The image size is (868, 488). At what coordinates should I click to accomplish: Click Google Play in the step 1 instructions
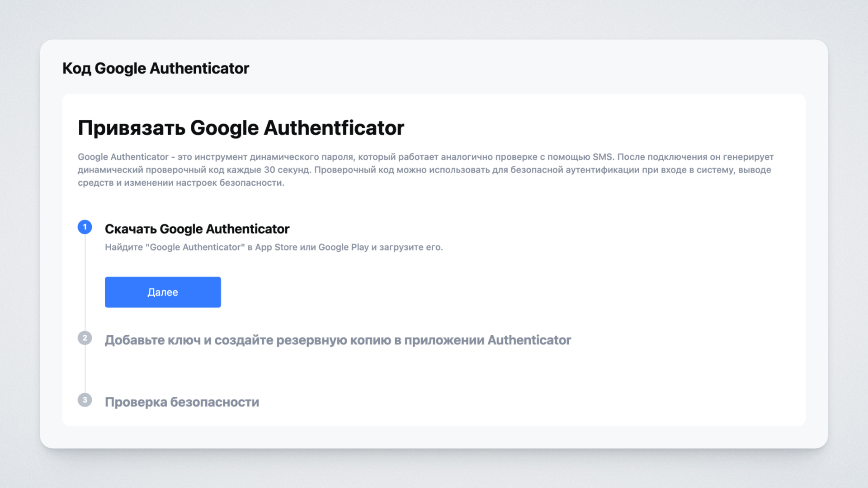[x=344, y=247]
